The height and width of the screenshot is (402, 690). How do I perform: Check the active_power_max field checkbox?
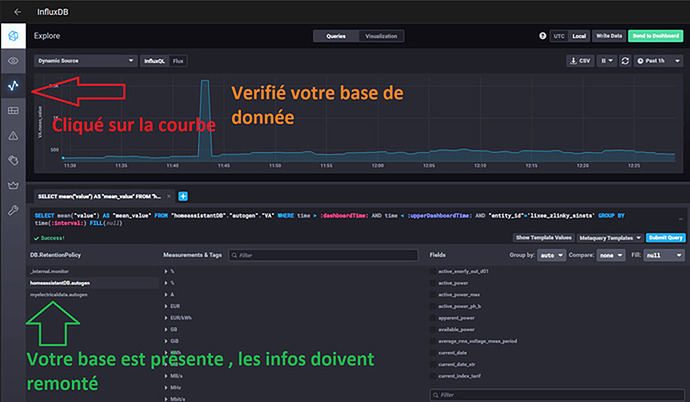[x=433, y=295]
